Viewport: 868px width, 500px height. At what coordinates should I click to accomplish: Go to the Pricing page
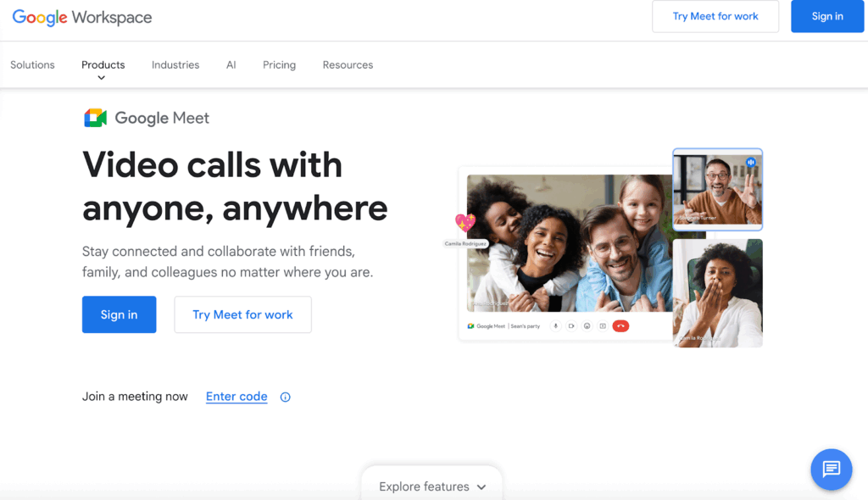click(279, 65)
